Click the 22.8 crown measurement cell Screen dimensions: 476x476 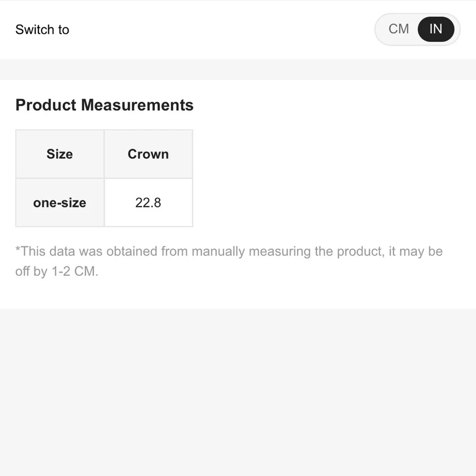pos(149,202)
